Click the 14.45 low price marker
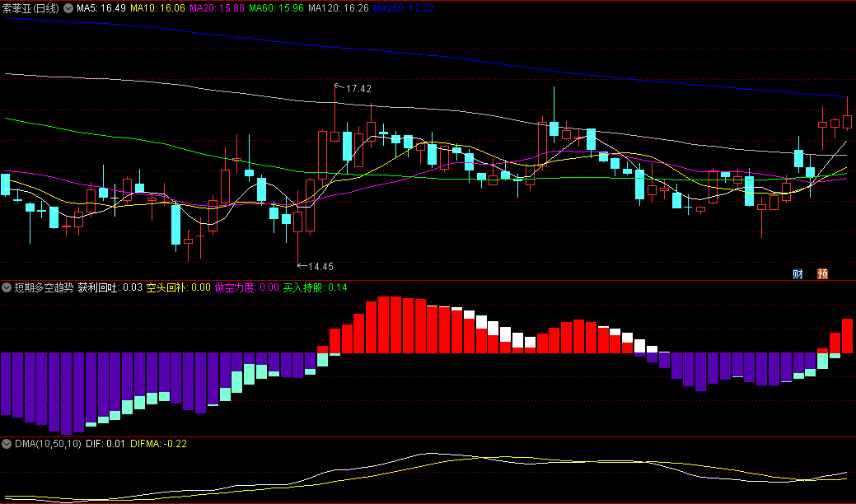Viewport: 856px width, 504px height. click(320, 267)
